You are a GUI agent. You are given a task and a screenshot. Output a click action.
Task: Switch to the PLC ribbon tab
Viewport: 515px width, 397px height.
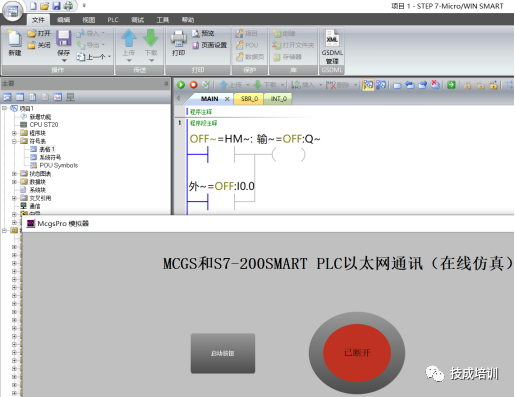pos(113,20)
